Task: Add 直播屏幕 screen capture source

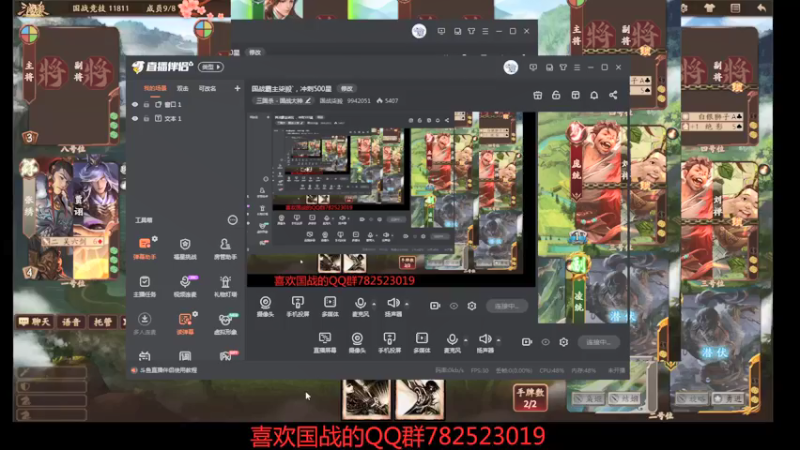Action: pyautogui.click(x=324, y=343)
